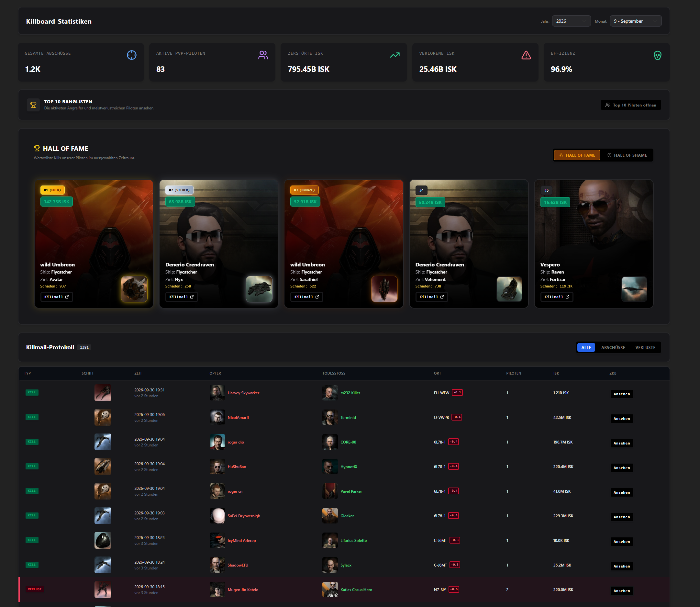Click the Fortizar structure icon on card #5
The image size is (700, 607).
(634, 289)
